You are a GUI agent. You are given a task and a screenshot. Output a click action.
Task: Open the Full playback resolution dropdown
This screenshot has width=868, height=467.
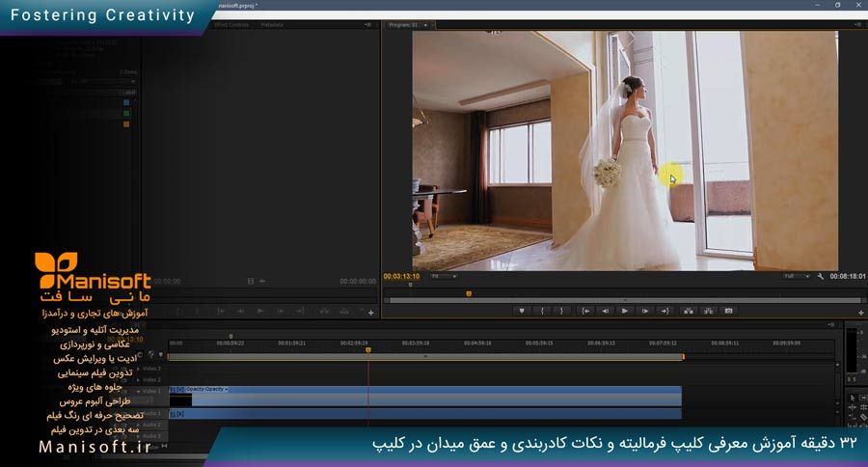click(x=798, y=276)
